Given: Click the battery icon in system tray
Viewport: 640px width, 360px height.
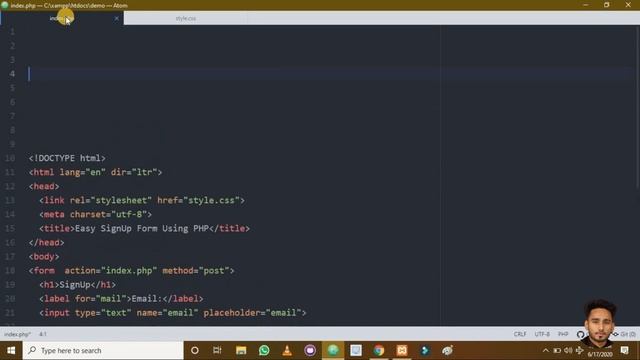Looking at the screenshot, I should 557,351.
